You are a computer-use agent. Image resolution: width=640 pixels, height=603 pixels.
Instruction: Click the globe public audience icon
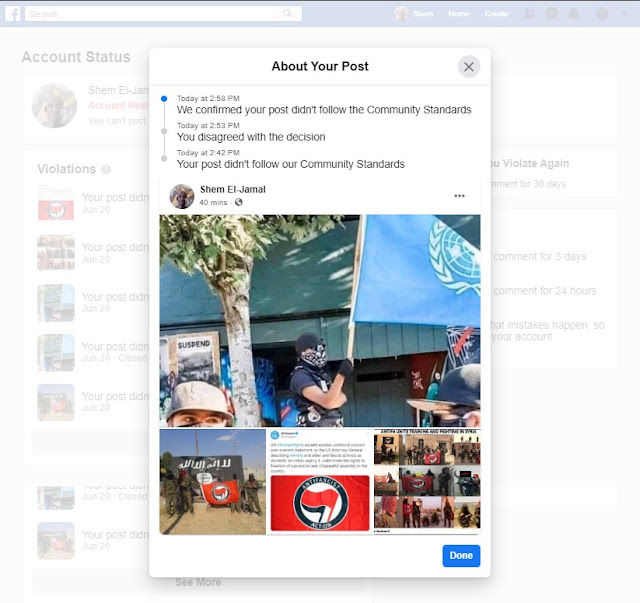pyautogui.click(x=239, y=202)
